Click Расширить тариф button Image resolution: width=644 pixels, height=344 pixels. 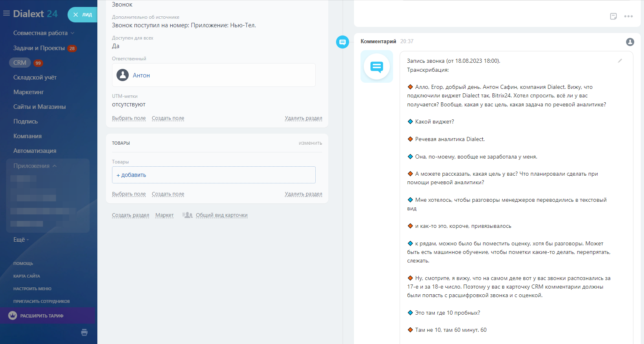(48, 315)
